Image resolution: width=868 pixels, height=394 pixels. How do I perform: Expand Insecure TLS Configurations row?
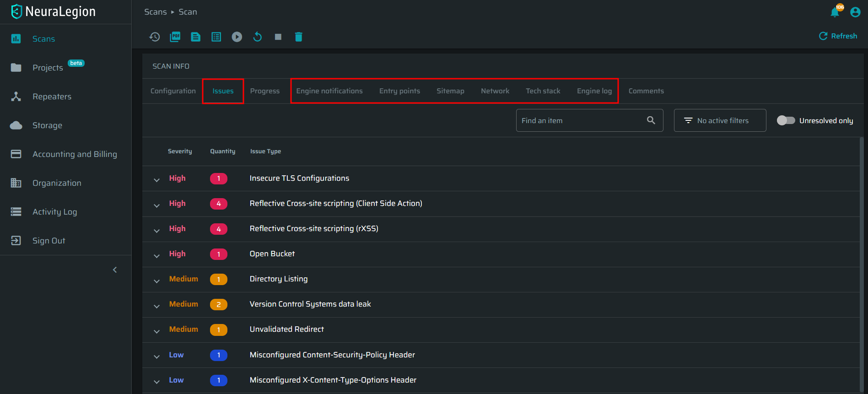pyautogui.click(x=156, y=180)
